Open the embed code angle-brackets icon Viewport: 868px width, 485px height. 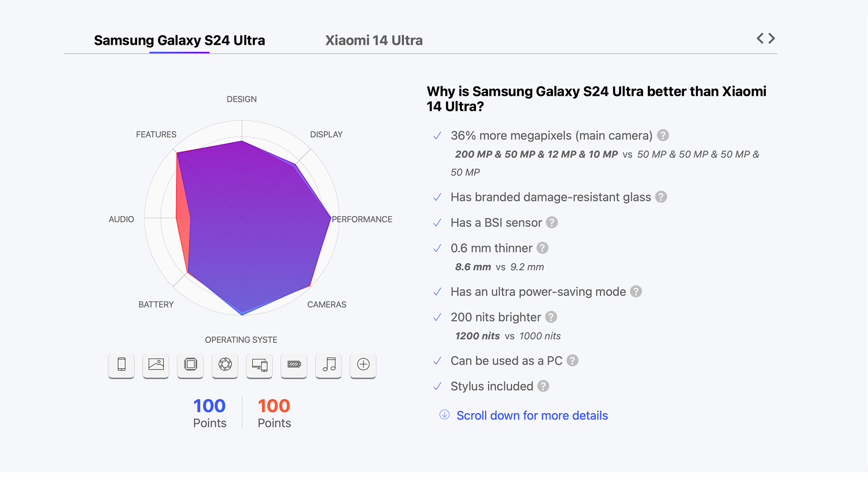pyautogui.click(x=766, y=38)
